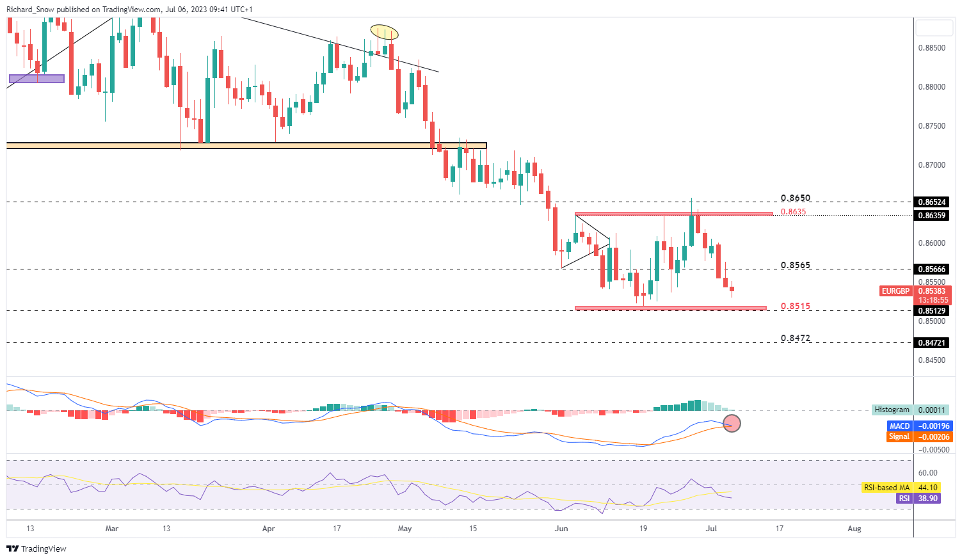Click the EURGBP symbol label

click(895, 291)
